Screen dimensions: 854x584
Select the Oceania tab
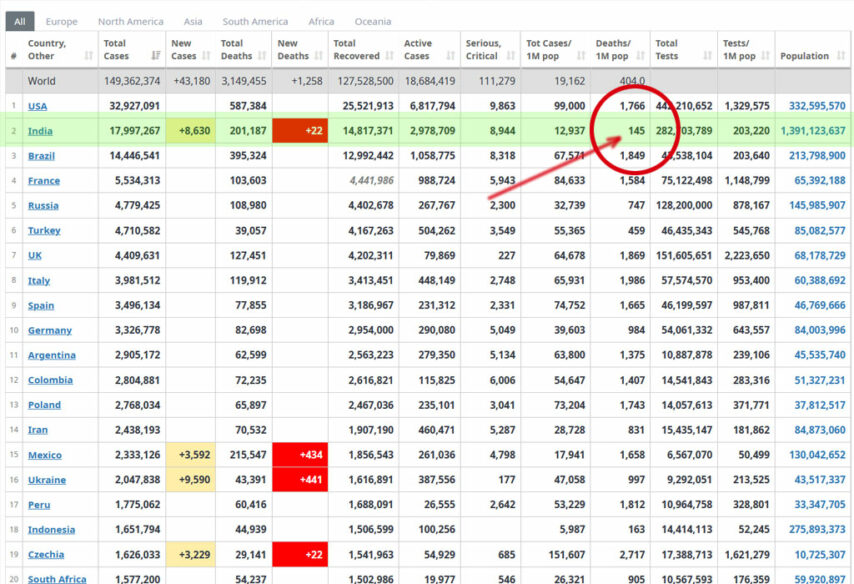coord(373,21)
